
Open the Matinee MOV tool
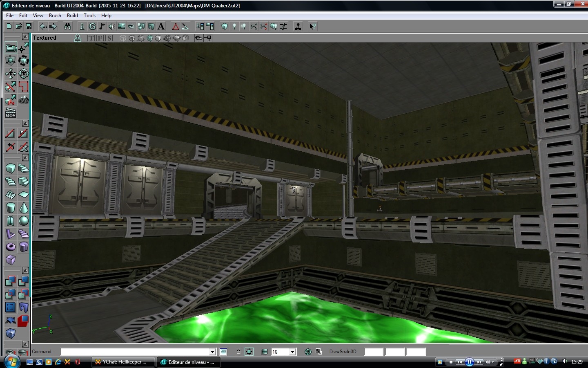(x=10, y=113)
